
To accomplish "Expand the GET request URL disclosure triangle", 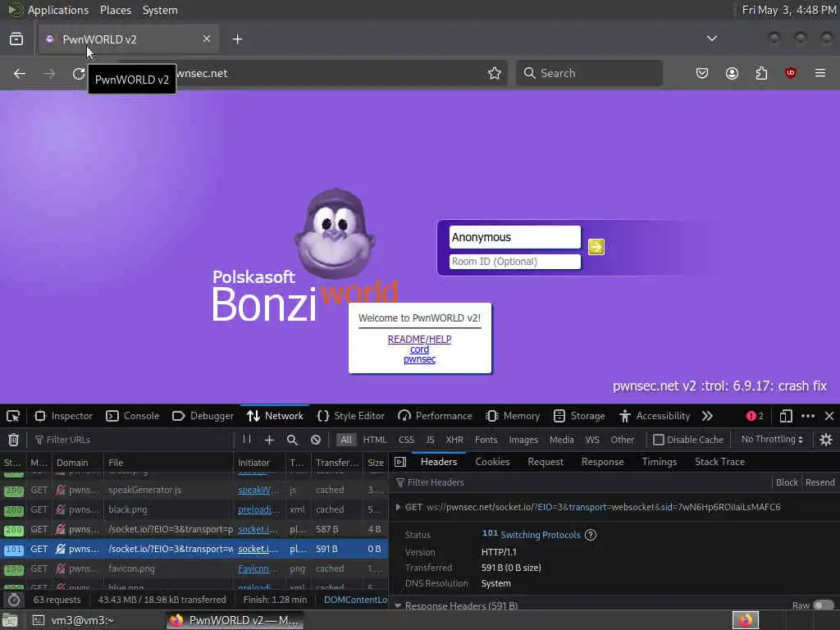I will tap(398, 507).
